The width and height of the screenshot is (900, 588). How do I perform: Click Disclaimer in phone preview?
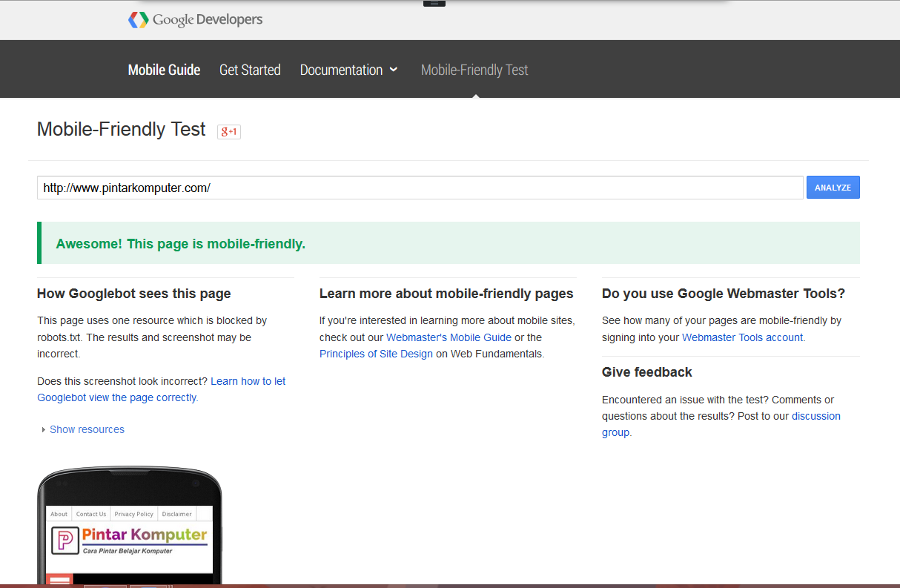coord(176,514)
